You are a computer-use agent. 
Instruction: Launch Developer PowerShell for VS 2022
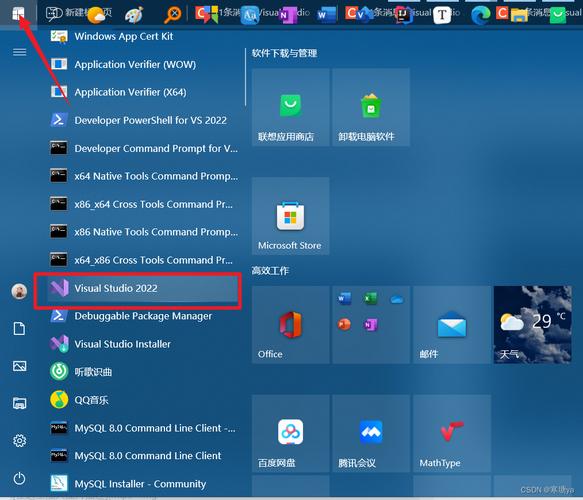(143, 120)
